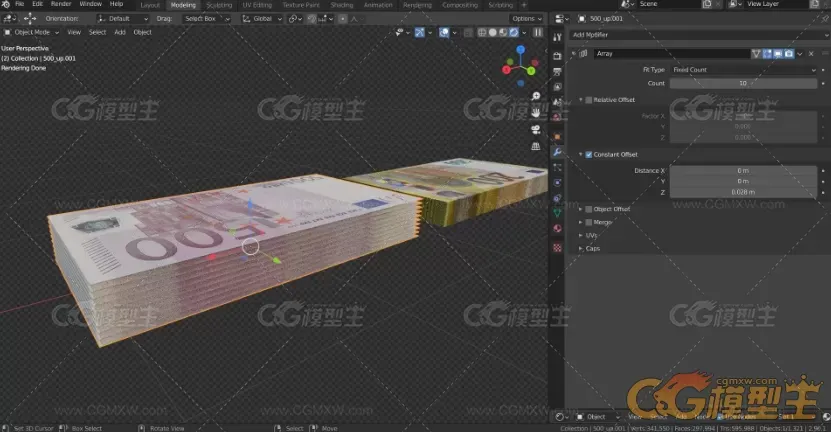Image resolution: width=831 pixels, height=432 pixels.
Task: Click the Count value field showing 10
Action: tap(744, 83)
